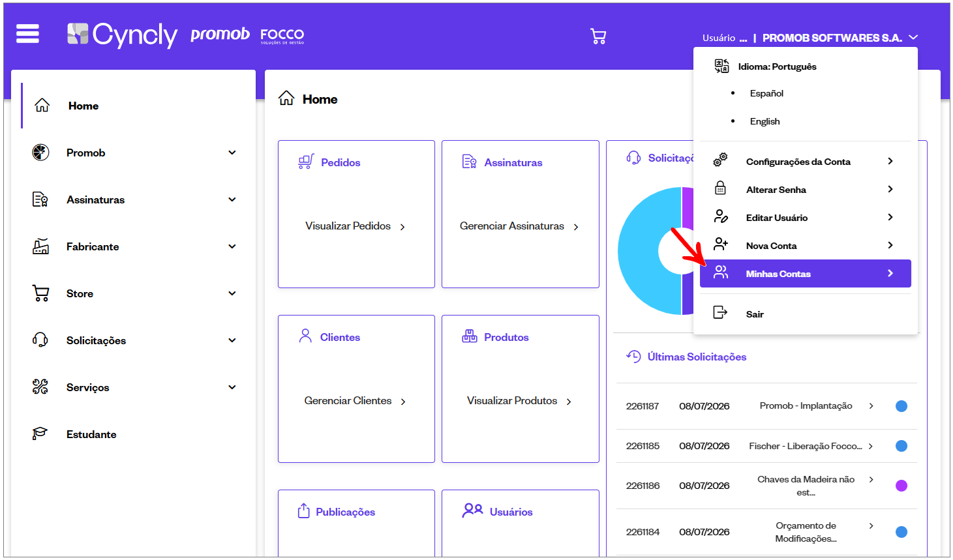The width and height of the screenshot is (953, 560).
Task: Expand the Store sidebar section
Action: (x=232, y=293)
